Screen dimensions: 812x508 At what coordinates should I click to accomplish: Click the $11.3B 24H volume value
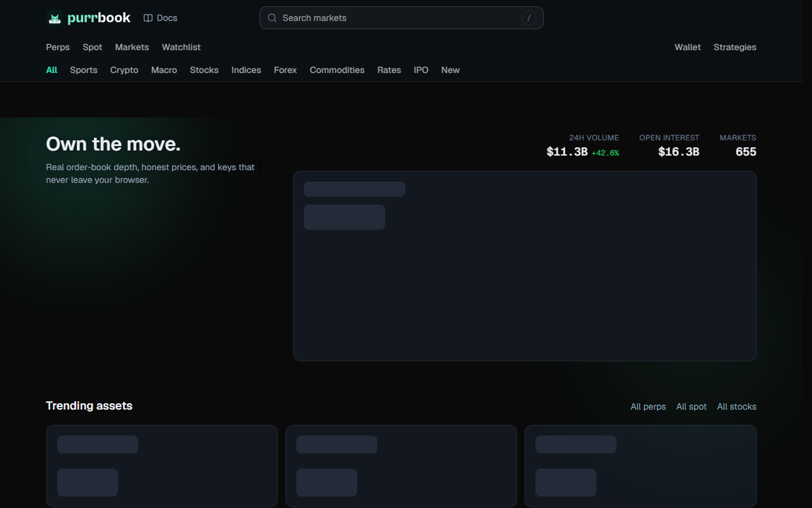tap(567, 152)
